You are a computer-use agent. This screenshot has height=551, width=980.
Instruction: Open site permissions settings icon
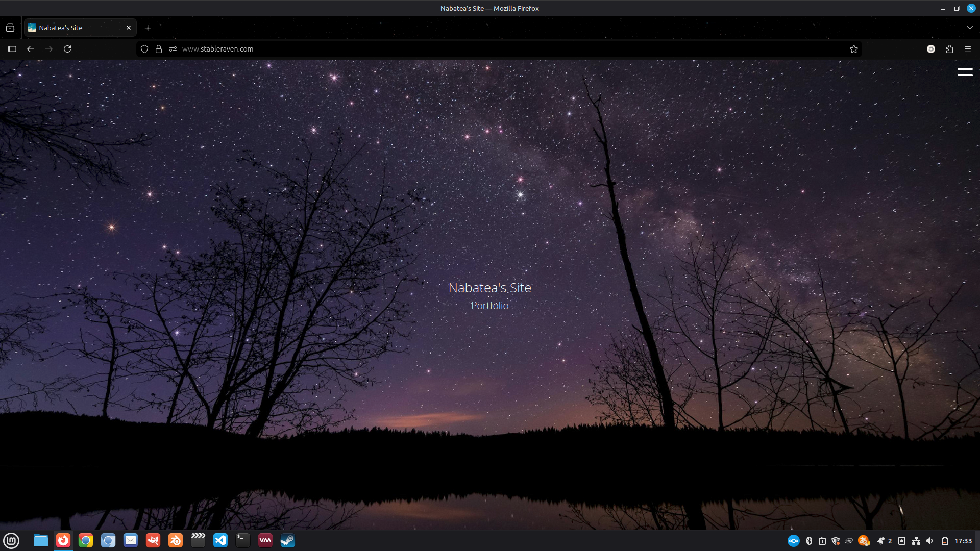tap(173, 49)
